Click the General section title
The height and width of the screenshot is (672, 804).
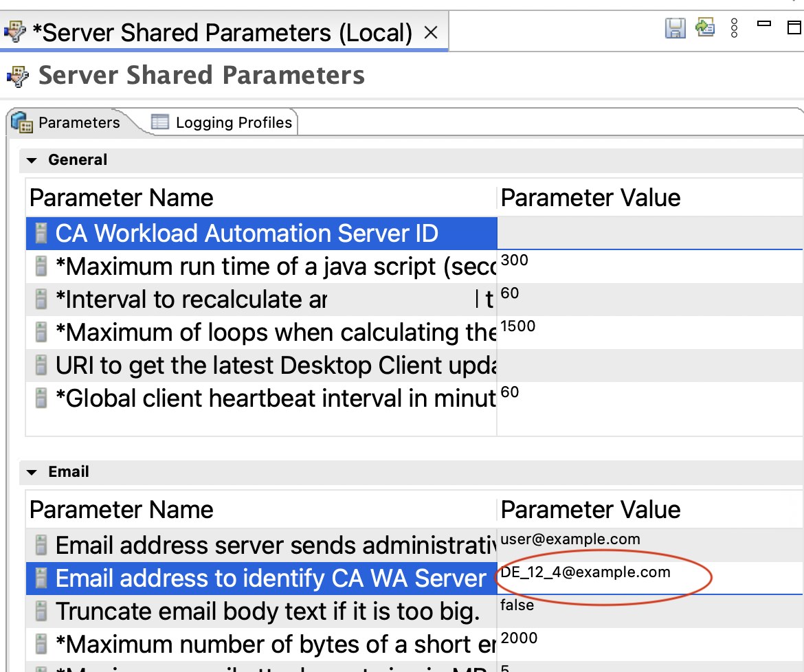[78, 160]
